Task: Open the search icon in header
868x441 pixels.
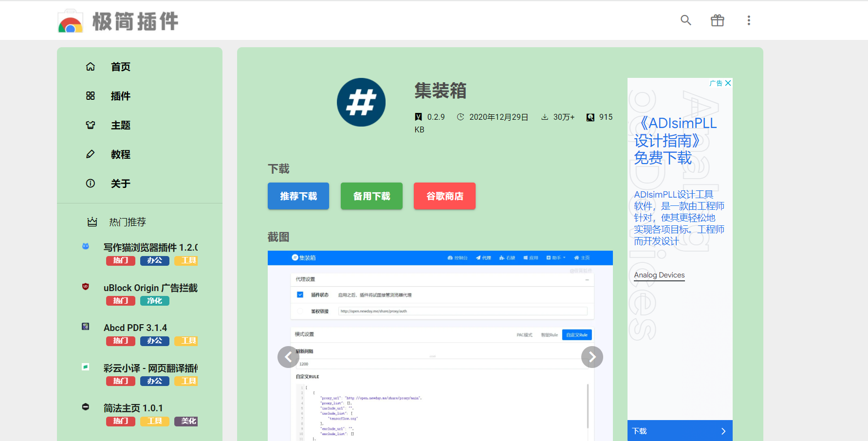Action: tap(685, 20)
